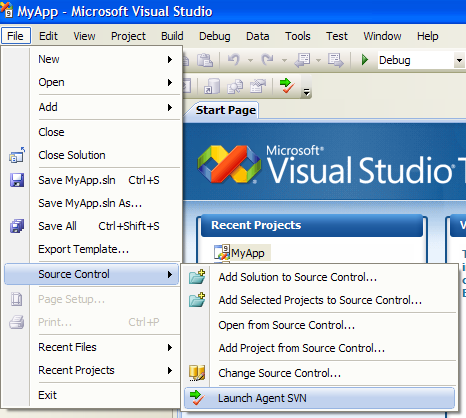Select Add Selected Projects to Source Control...
The image size is (466, 418).
pyautogui.click(x=319, y=300)
